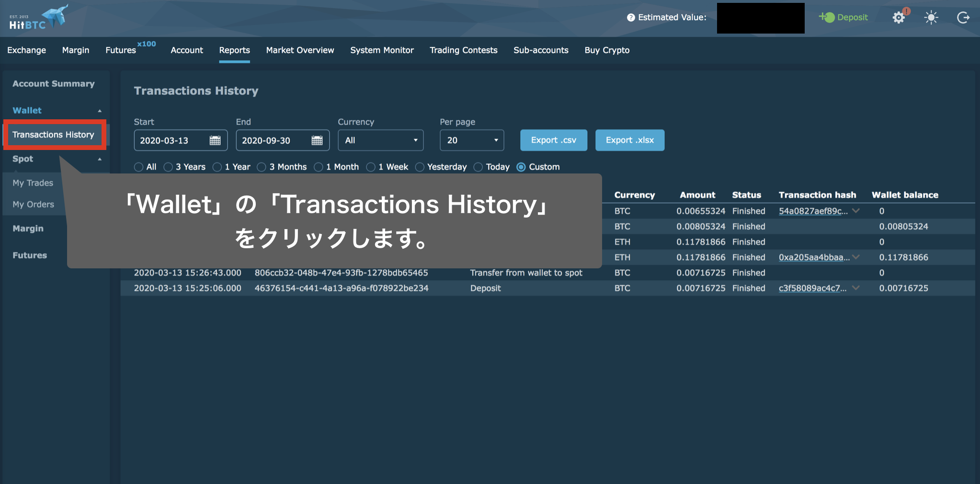The width and height of the screenshot is (980, 484).
Task: Open Start date calendar icon
Action: (x=215, y=140)
